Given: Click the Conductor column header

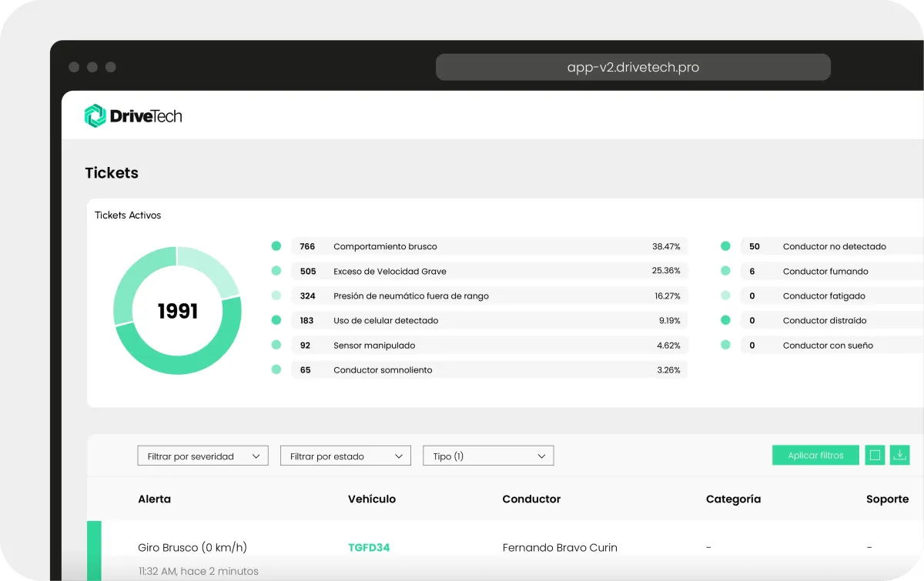Looking at the screenshot, I should tap(531, 499).
